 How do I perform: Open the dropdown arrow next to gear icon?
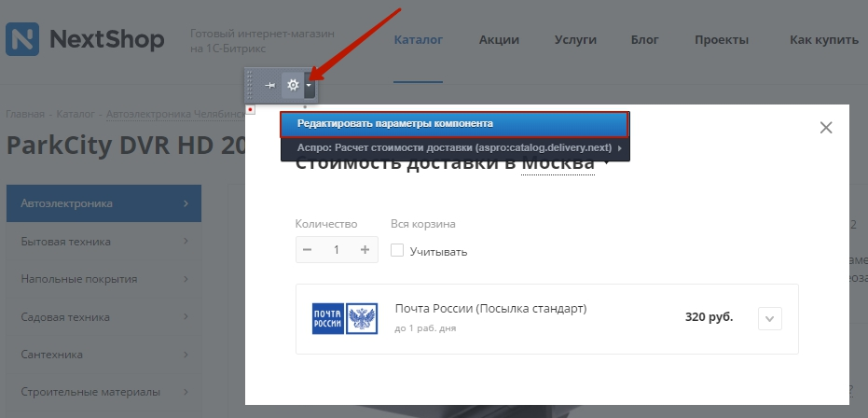309,85
